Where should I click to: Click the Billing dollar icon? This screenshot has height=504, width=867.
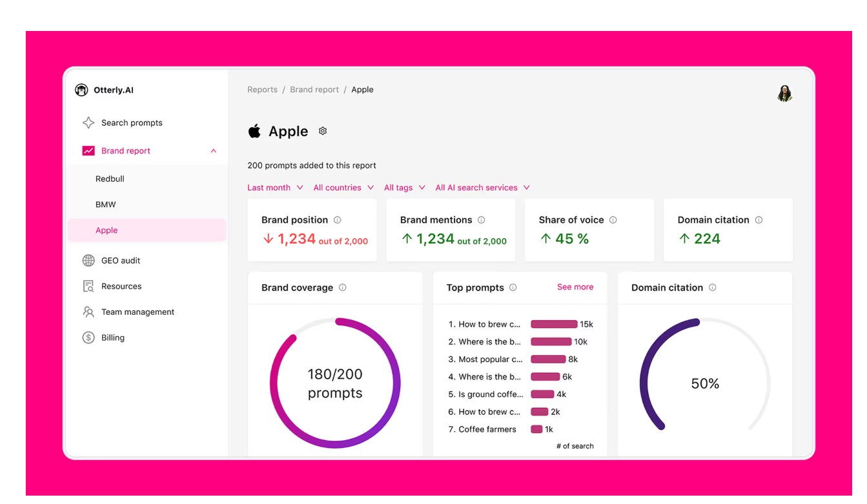click(x=88, y=338)
